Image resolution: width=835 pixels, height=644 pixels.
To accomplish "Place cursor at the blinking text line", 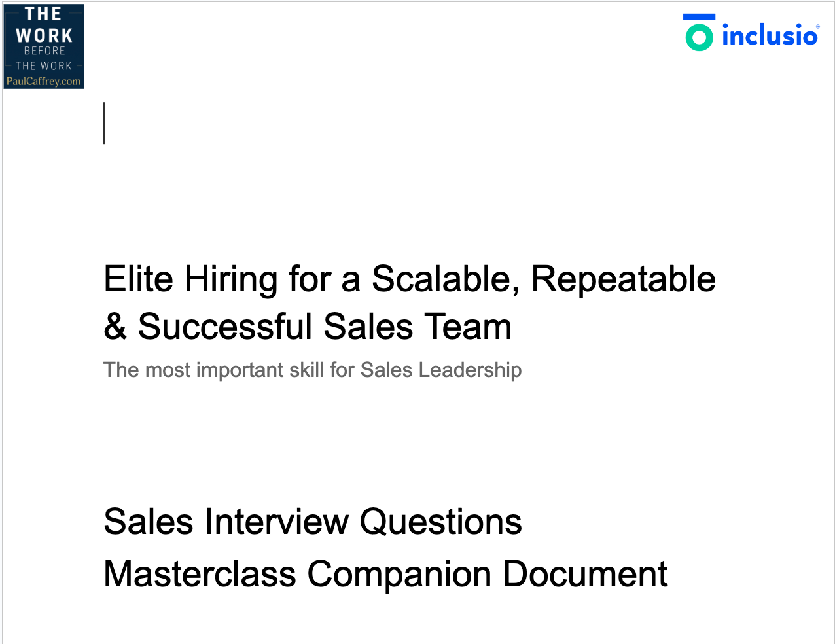I will coord(105,123).
